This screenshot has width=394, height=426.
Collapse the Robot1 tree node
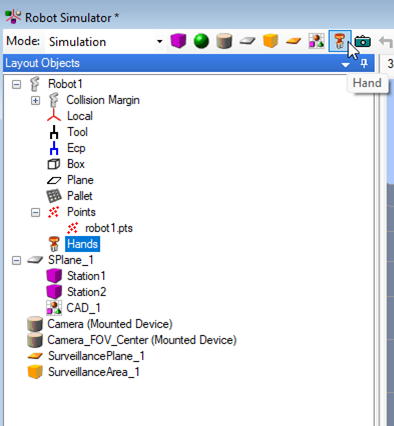coord(16,84)
